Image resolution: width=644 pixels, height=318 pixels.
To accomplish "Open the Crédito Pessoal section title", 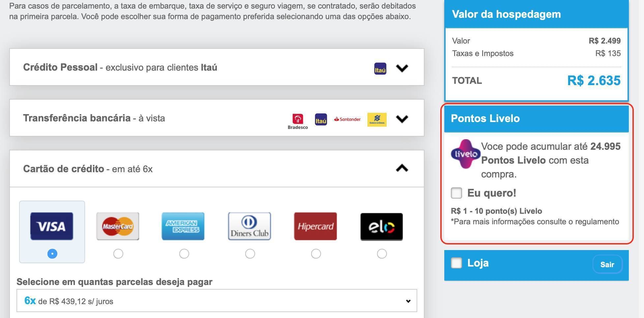I will pyautogui.click(x=120, y=67).
